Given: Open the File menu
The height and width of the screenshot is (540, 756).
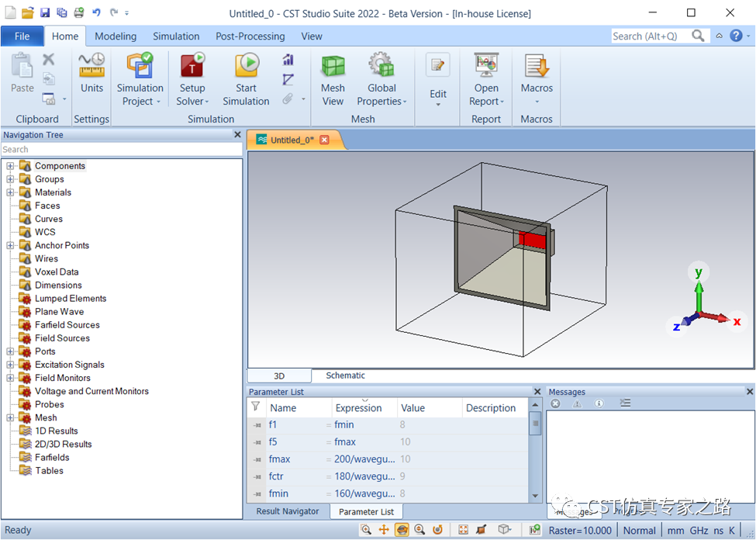Looking at the screenshot, I should (x=22, y=36).
